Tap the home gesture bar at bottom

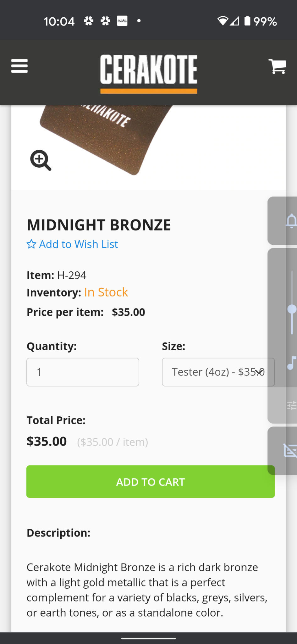click(148, 638)
